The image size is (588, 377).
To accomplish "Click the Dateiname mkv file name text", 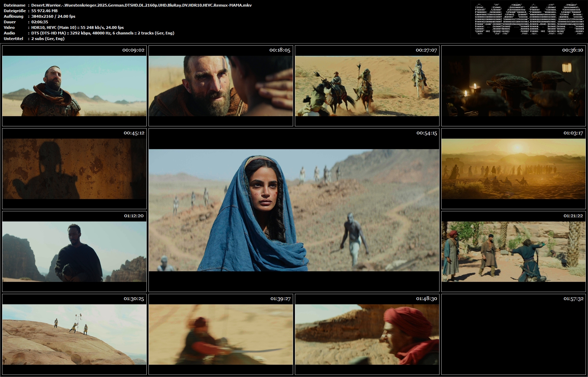I will 142,5.
